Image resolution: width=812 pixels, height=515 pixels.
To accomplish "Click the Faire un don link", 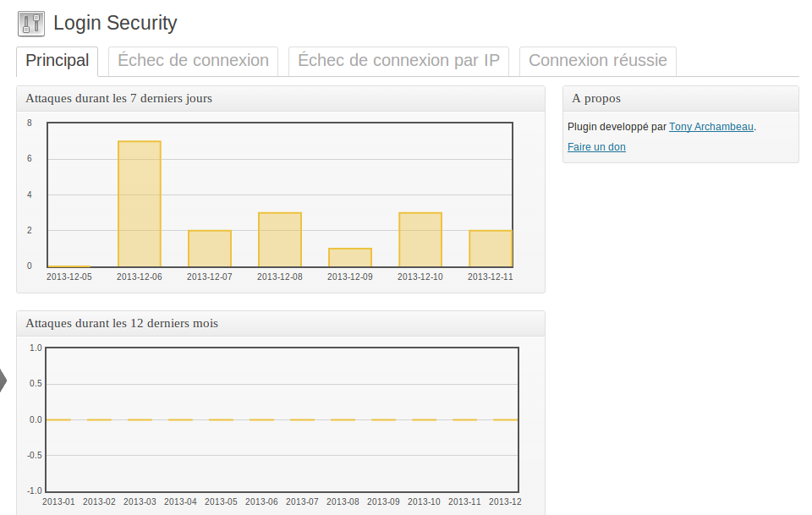I will coord(596,147).
